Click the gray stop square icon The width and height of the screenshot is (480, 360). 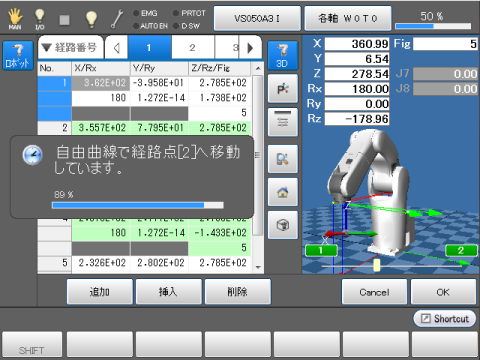pos(64,20)
